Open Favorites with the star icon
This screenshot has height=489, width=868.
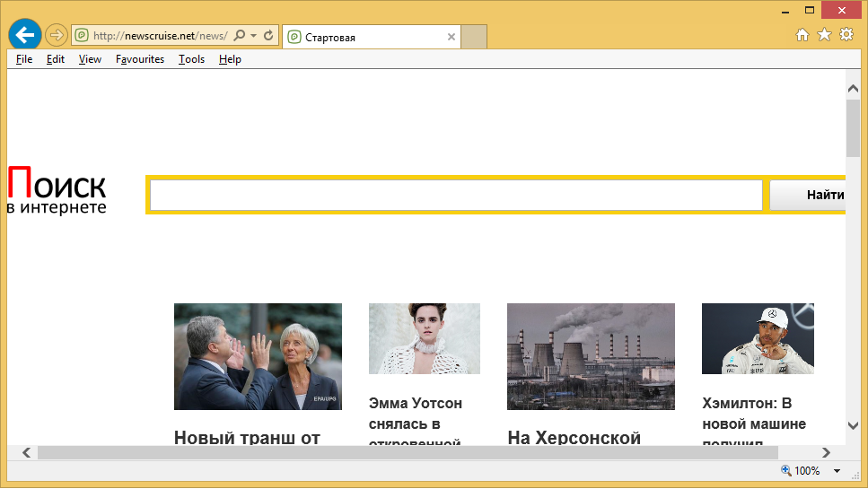point(824,35)
